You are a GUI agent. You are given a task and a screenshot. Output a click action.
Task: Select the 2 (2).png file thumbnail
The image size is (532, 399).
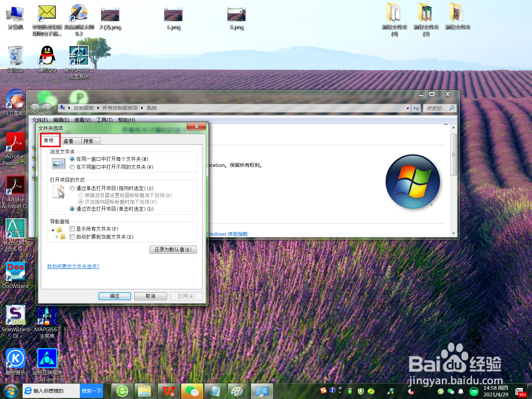coord(110,18)
